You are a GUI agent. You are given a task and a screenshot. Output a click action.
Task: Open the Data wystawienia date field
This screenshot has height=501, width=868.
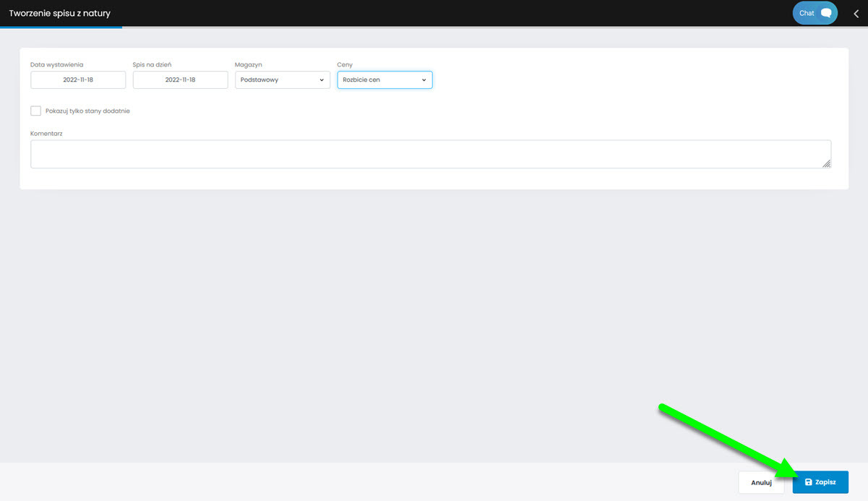point(78,80)
